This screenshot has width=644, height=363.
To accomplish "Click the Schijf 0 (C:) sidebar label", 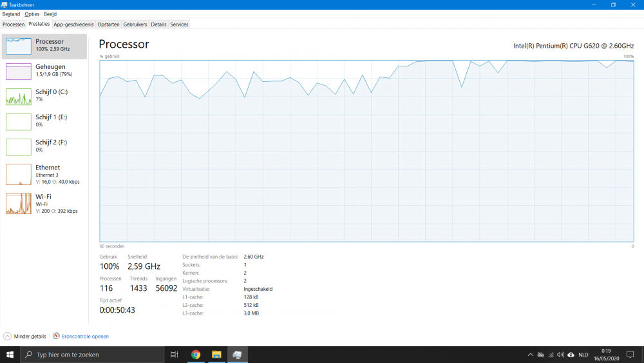I will coord(52,92).
